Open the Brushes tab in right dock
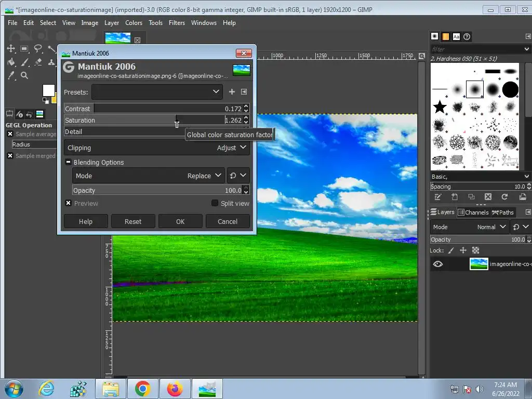 click(435, 36)
